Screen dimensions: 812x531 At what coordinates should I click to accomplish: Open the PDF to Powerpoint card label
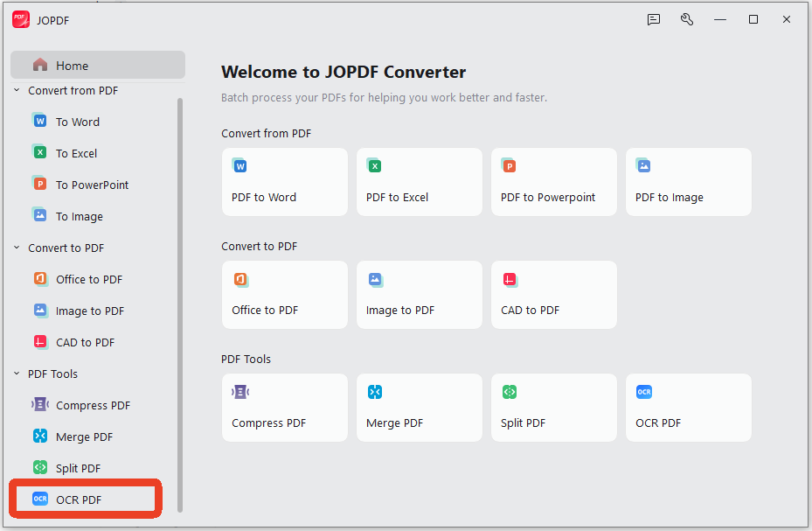[x=548, y=198]
